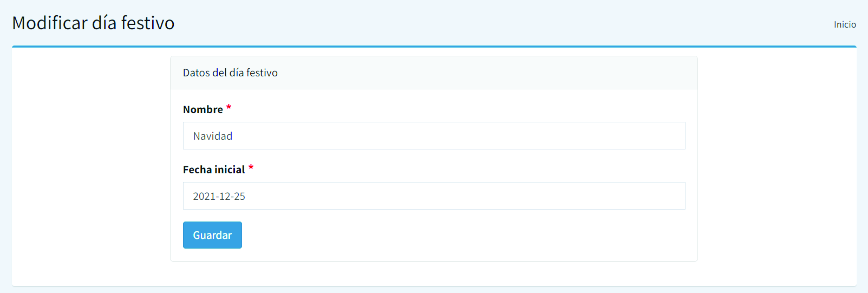The width and height of the screenshot is (868, 293).
Task: Click the word 'festivo' in the page title
Action: (148, 23)
